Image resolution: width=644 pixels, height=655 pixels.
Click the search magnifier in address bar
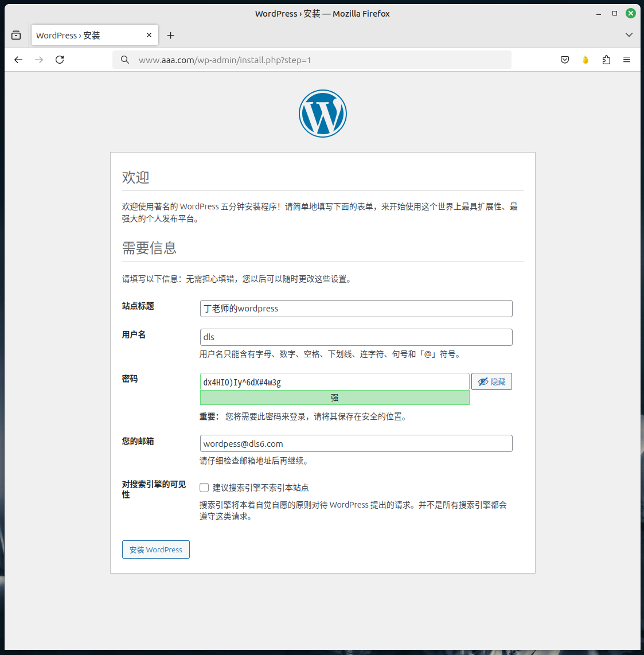(125, 60)
